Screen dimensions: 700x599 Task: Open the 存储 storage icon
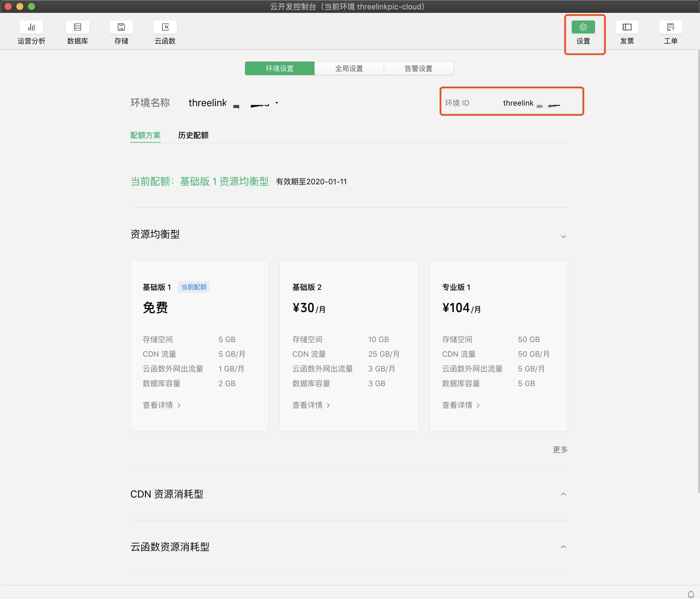point(121,27)
